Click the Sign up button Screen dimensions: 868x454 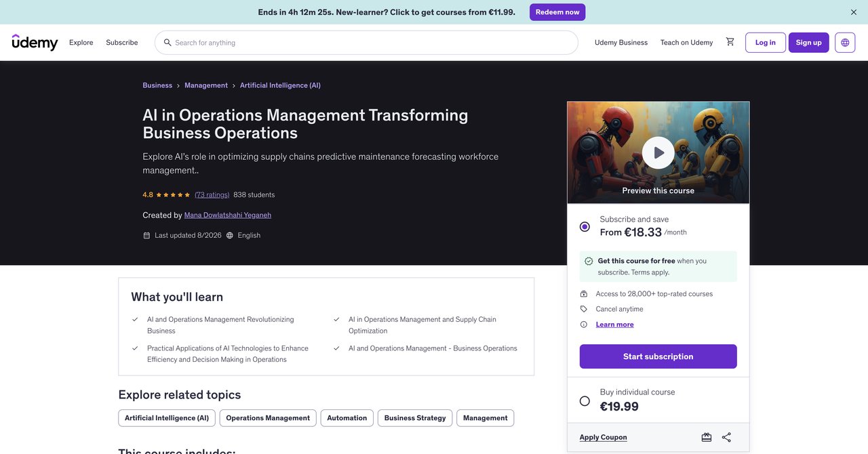click(x=809, y=43)
